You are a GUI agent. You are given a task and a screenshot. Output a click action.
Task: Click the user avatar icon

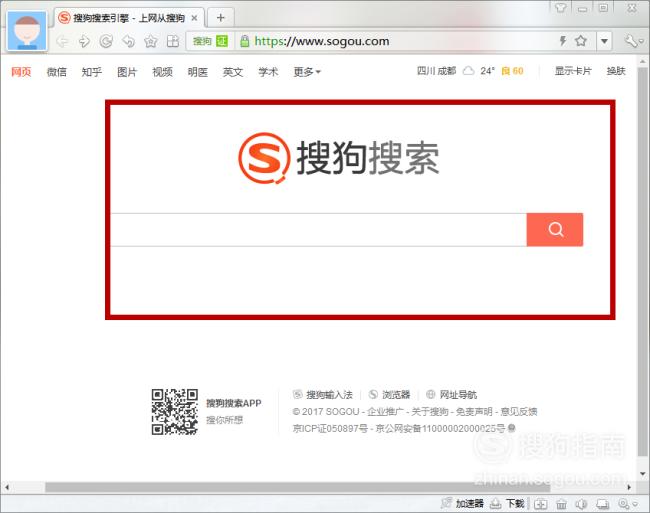[27, 31]
